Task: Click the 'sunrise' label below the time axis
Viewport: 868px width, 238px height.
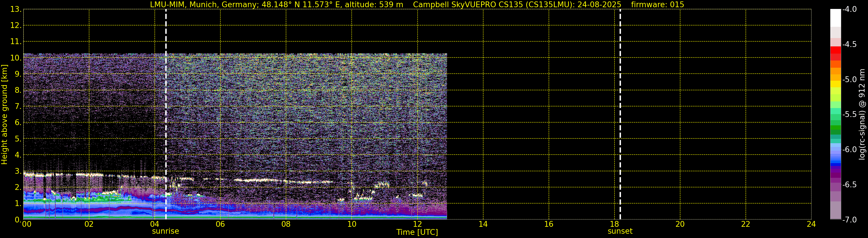Action: click(166, 231)
